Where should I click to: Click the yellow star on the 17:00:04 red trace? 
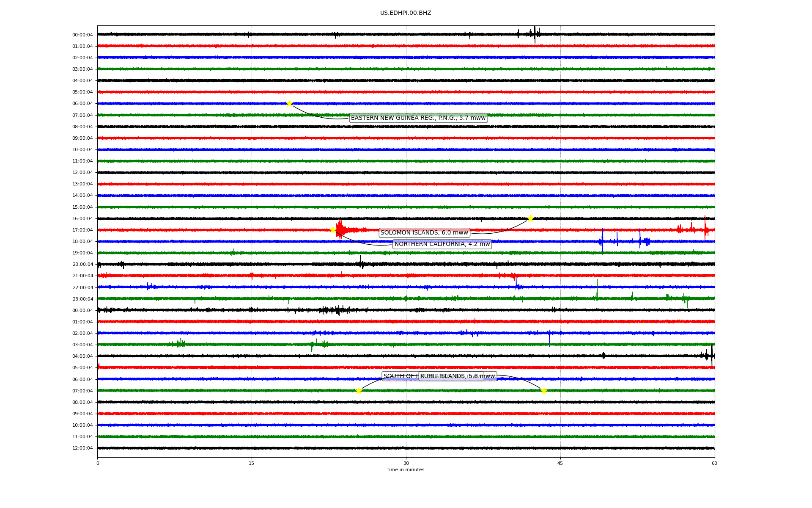click(x=333, y=230)
